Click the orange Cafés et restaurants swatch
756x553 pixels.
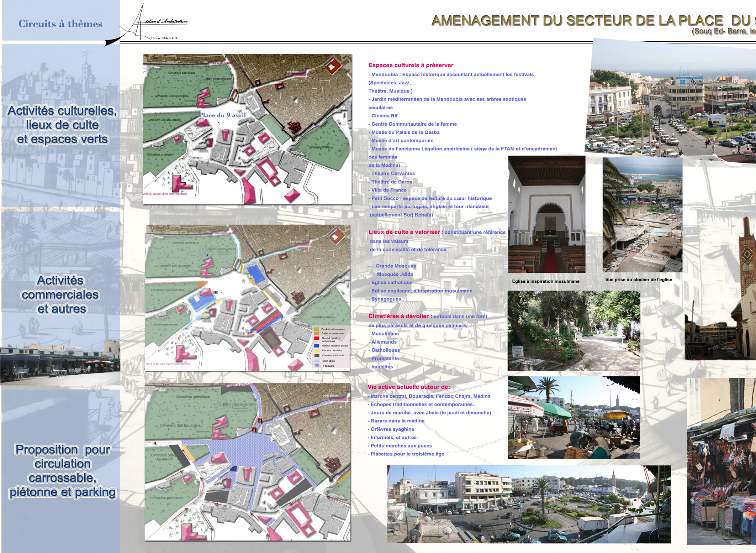(x=316, y=333)
